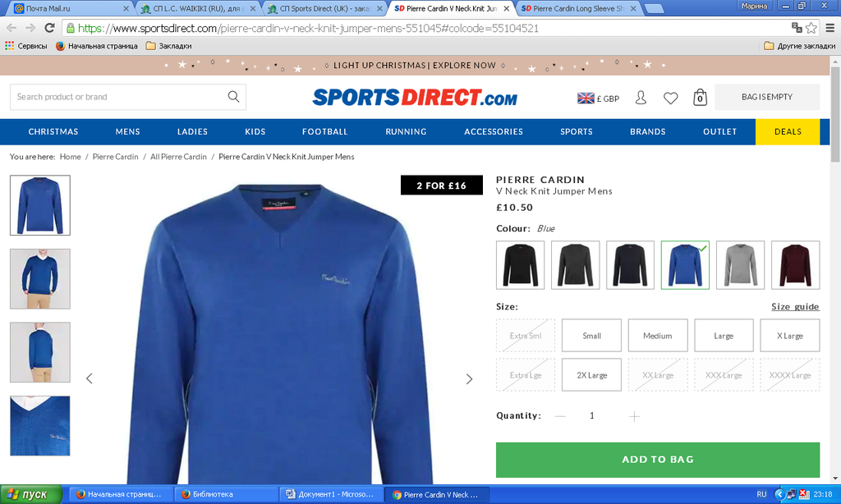The image size is (841, 504).
Task: Open the account profile icon
Action: coord(641,98)
